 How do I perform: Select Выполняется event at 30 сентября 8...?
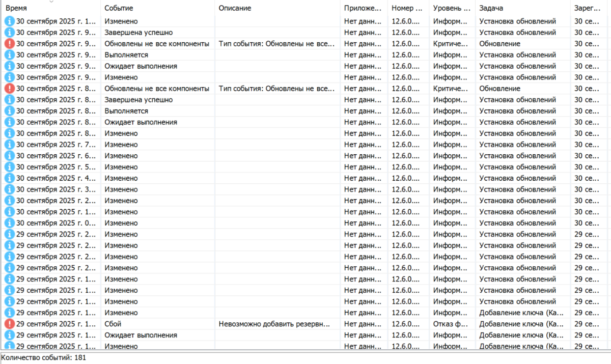[126, 111]
